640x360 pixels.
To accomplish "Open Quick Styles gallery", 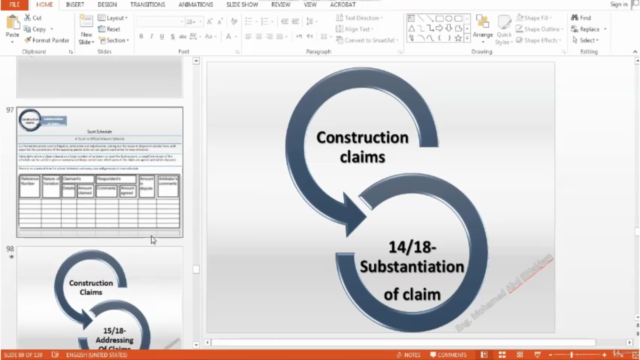I will 504,29.
